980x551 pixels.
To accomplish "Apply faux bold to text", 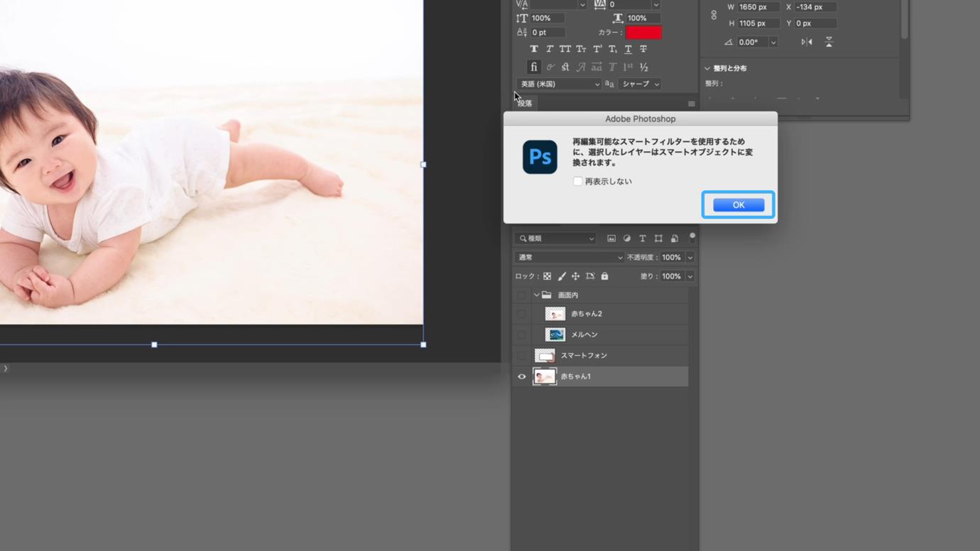I will 534,49.
